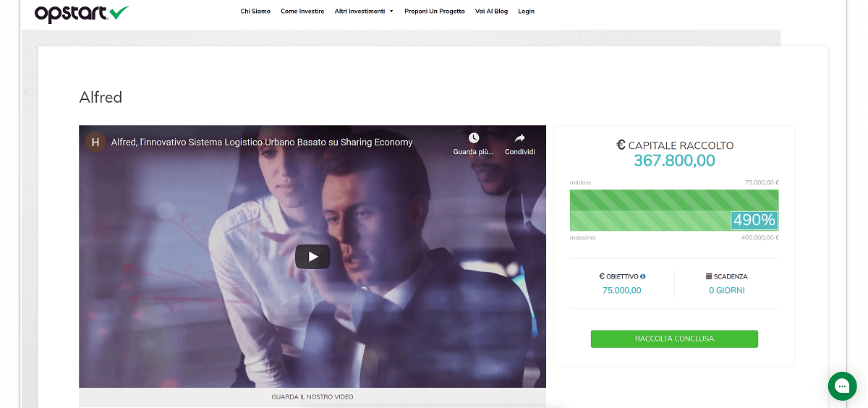Open the Login link
Screen dimensions: 868x408
point(527,12)
